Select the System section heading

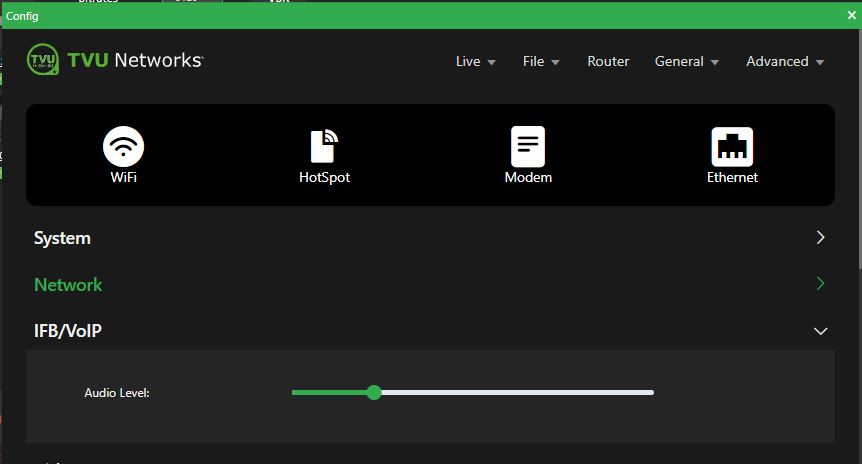tap(62, 238)
